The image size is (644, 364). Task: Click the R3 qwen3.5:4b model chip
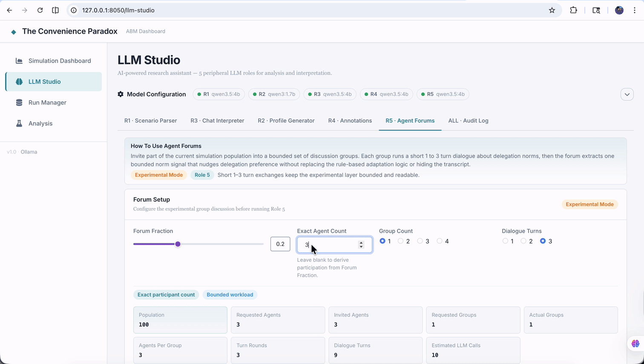click(330, 94)
